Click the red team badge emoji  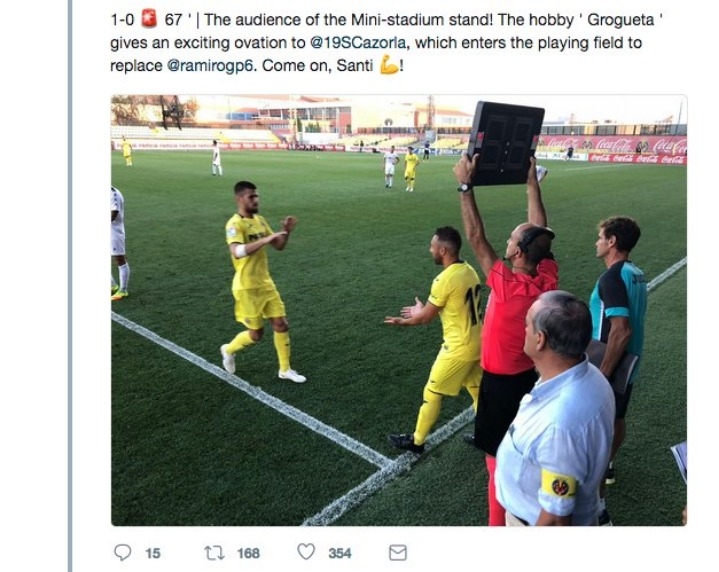[149, 19]
